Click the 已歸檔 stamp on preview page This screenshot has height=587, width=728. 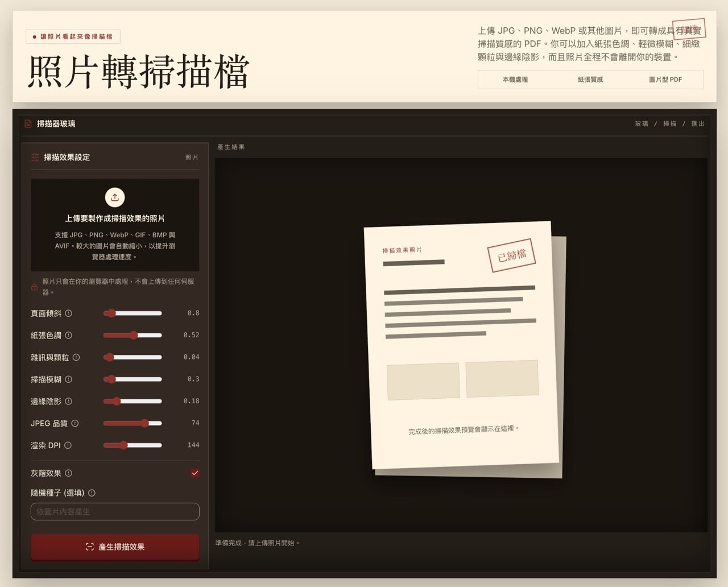[x=512, y=255]
